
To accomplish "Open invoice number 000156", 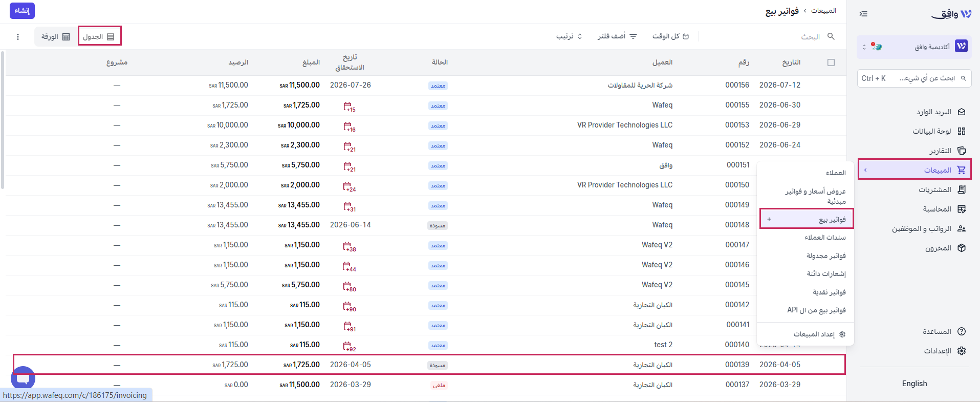I will pyautogui.click(x=737, y=85).
